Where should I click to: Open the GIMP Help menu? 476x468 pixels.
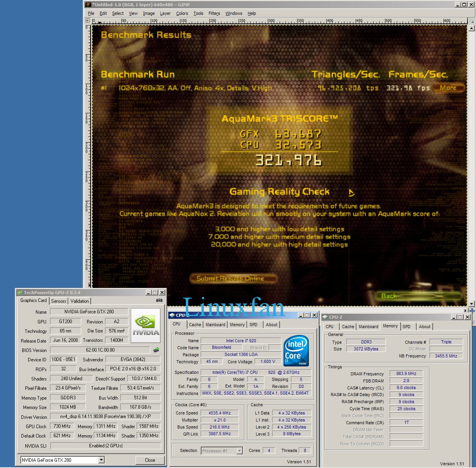click(x=252, y=13)
